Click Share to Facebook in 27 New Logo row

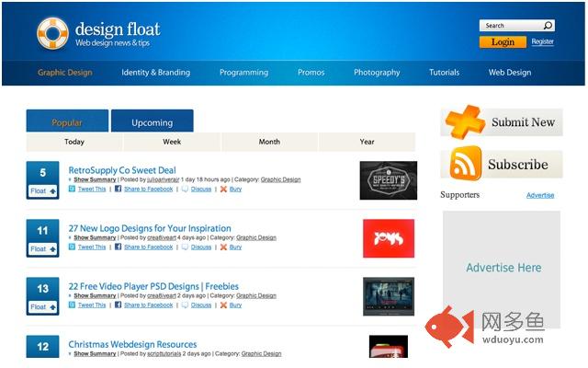click(149, 247)
